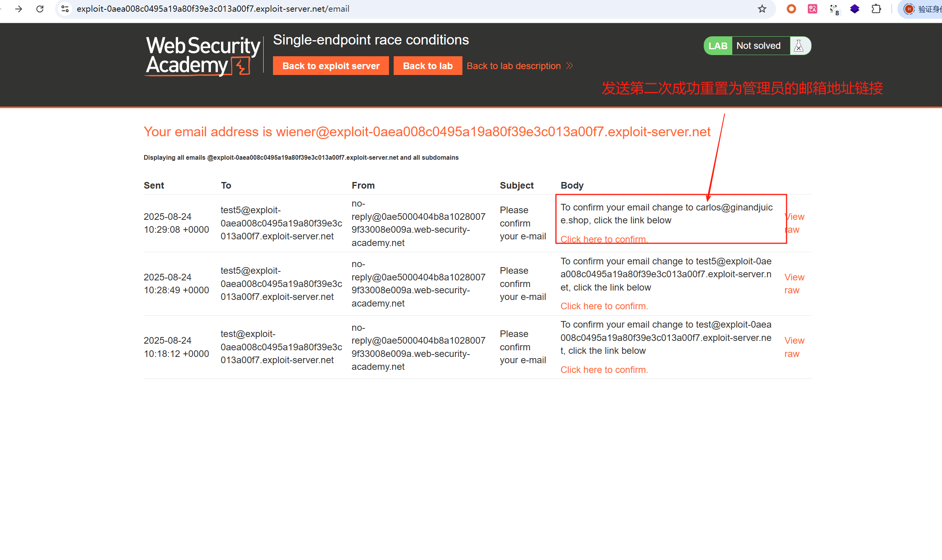Click the browser forward arrow

[x=18, y=9]
